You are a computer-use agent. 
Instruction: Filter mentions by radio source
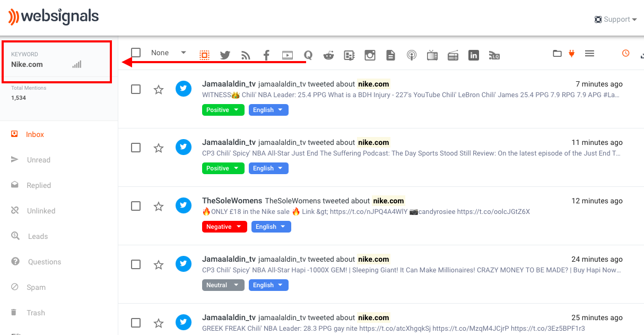tap(453, 55)
